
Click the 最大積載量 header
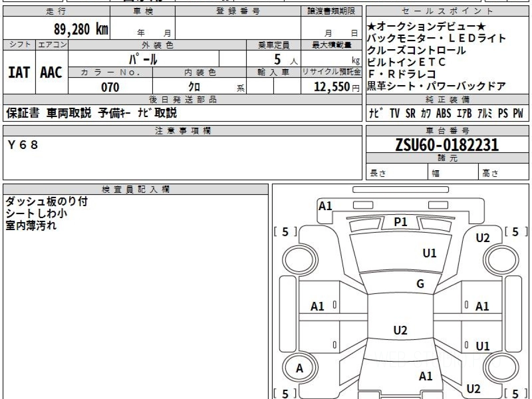(332, 45)
